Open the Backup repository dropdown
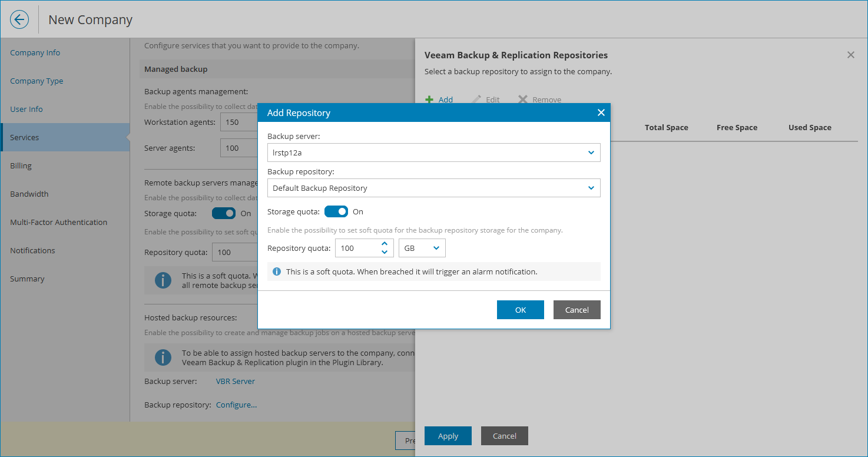Viewport: 868px width, 457px height. pos(434,188)
